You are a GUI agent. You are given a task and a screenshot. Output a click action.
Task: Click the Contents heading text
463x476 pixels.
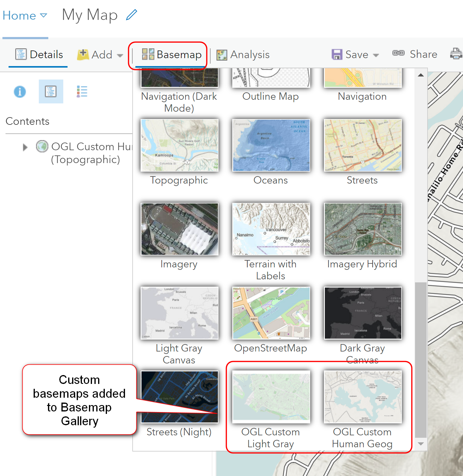(x=28, y=121)
